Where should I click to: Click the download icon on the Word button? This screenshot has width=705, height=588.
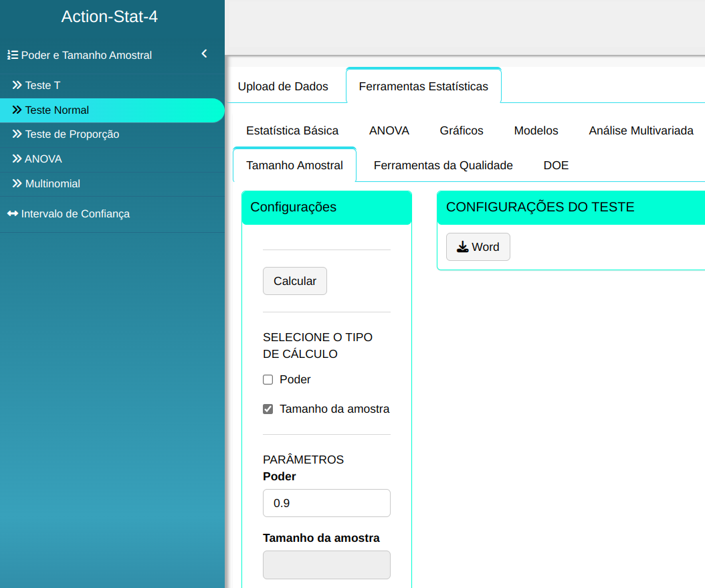pos(462,247)
